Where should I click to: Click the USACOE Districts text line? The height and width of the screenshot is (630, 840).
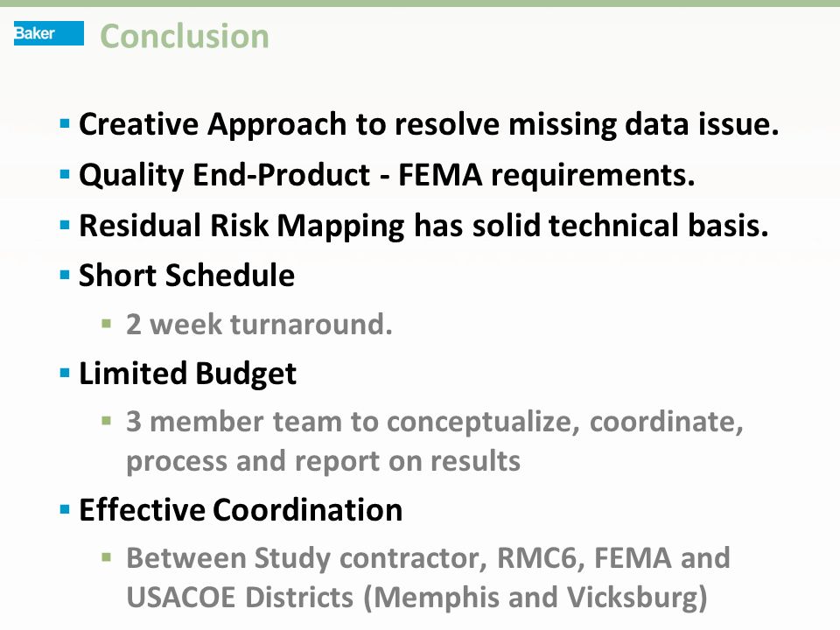click(x=416, y=598)
